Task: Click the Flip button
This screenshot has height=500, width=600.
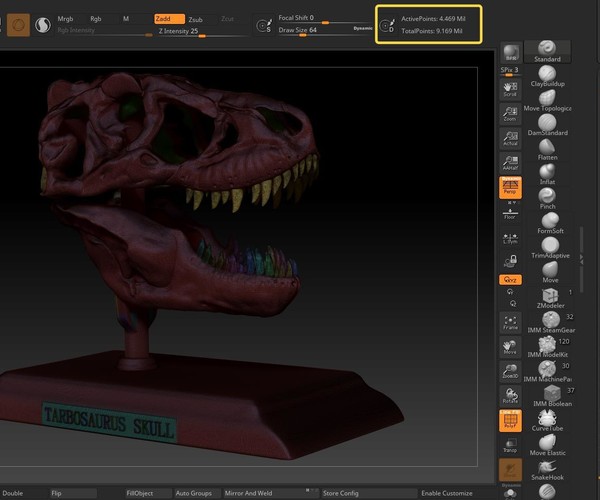Action: pos(73,493)
